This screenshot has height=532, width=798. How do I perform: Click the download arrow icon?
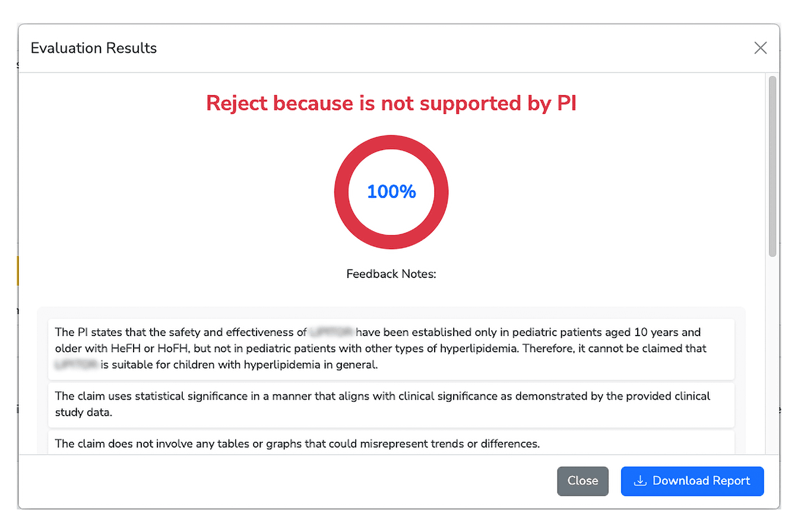tap(639, 481)
